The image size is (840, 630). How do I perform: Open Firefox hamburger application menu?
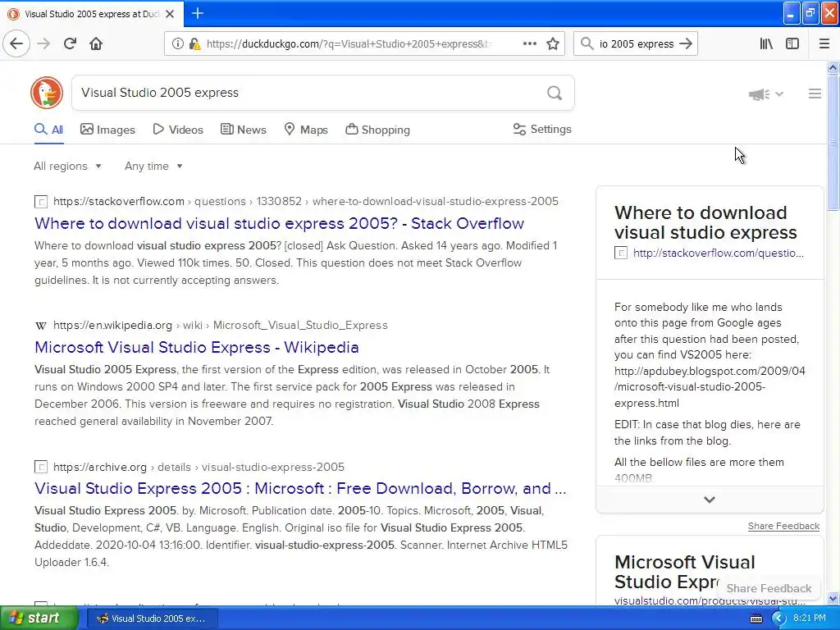coord(824,44)
